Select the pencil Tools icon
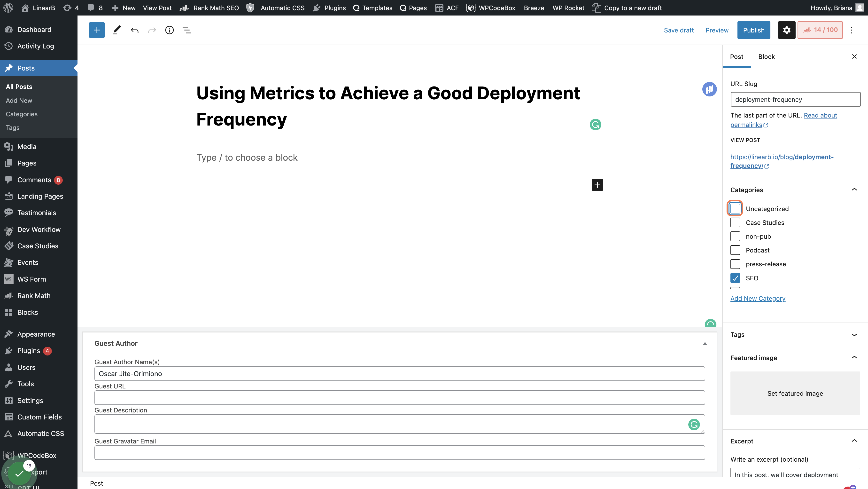Screen dimensions: 868x489 [x=116, y=30]
